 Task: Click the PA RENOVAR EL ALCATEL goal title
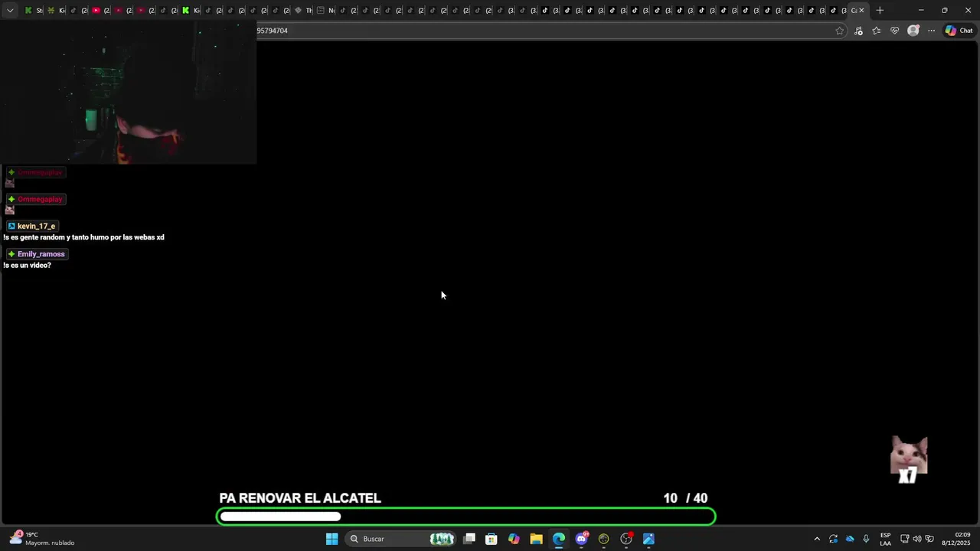pos(300,498)
